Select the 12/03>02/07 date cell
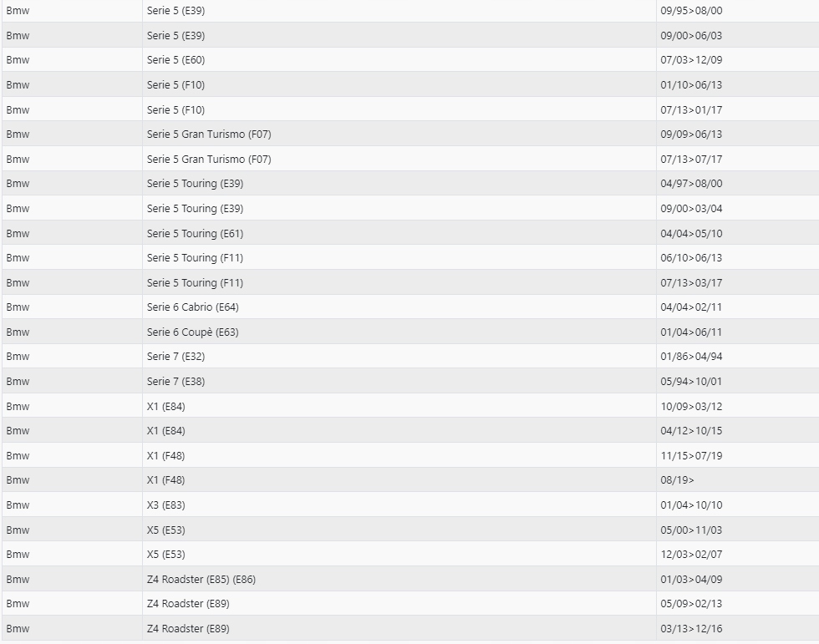This screenshot has width=819, height=644. point(691,555)
